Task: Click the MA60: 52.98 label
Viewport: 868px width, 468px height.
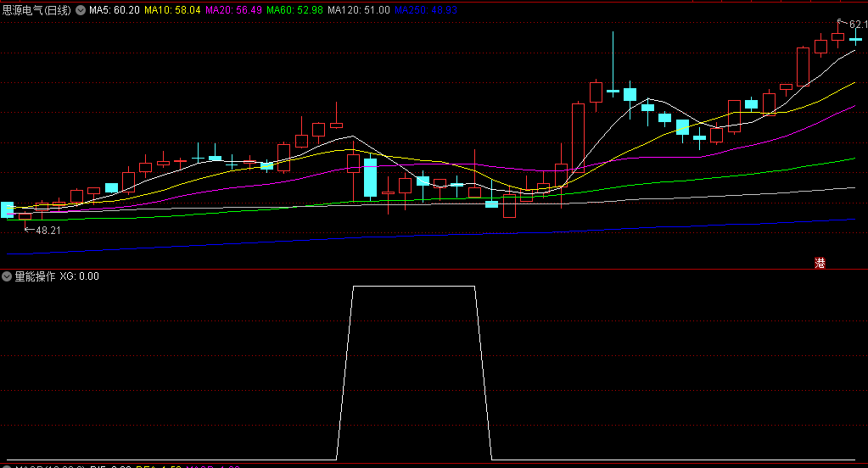Action: click(294, 10)
